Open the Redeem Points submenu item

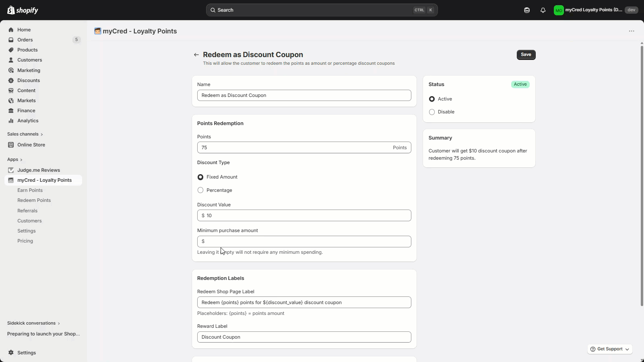(34, 200)
